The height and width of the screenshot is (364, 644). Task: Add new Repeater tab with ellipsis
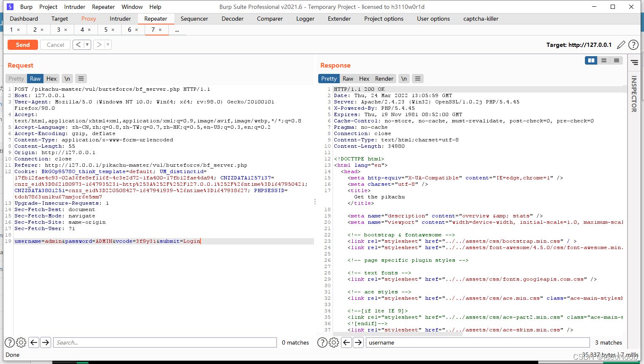[177, 30]
